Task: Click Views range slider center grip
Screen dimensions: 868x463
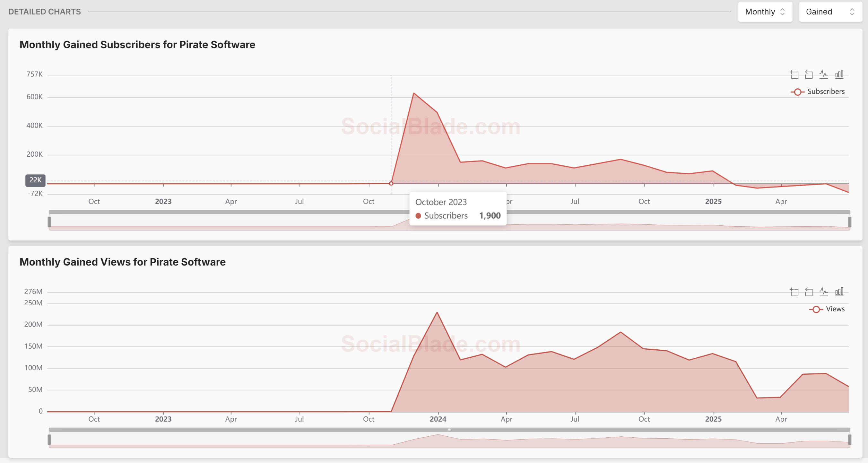Action: coord(449,430)
